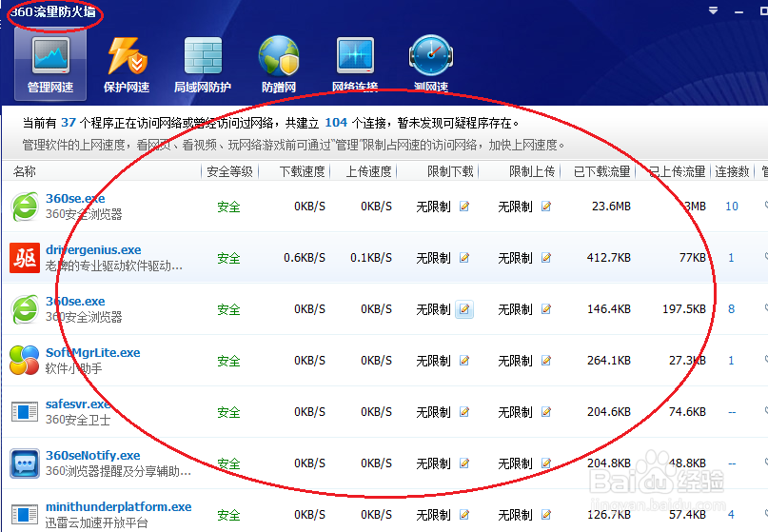The height and width of the screenshot is (532, 768).
Task: Open the drivergenius.exe process link
Action: coord(93,250)
